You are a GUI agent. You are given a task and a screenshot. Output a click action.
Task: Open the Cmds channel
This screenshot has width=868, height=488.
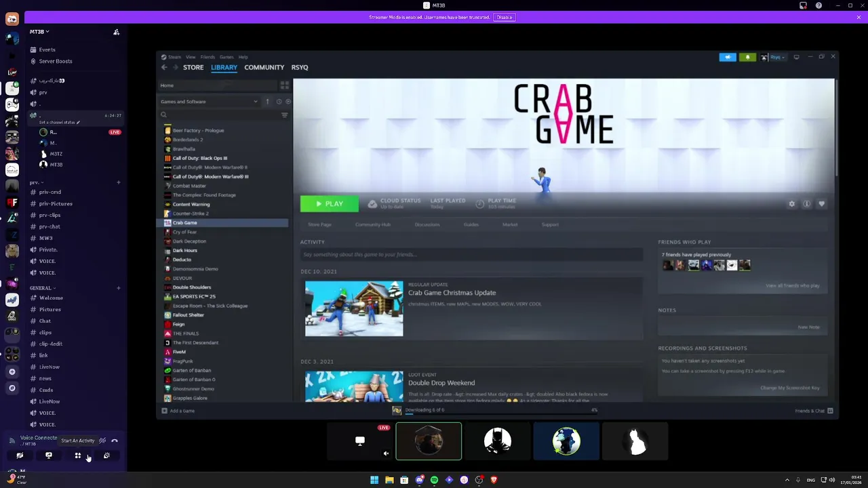pos(46,390)
